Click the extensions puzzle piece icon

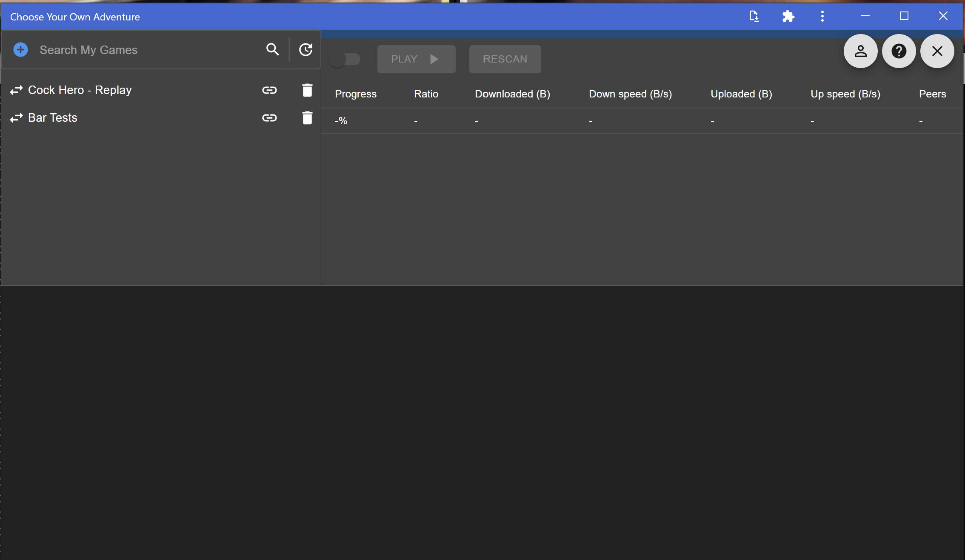tap(788, 17)
